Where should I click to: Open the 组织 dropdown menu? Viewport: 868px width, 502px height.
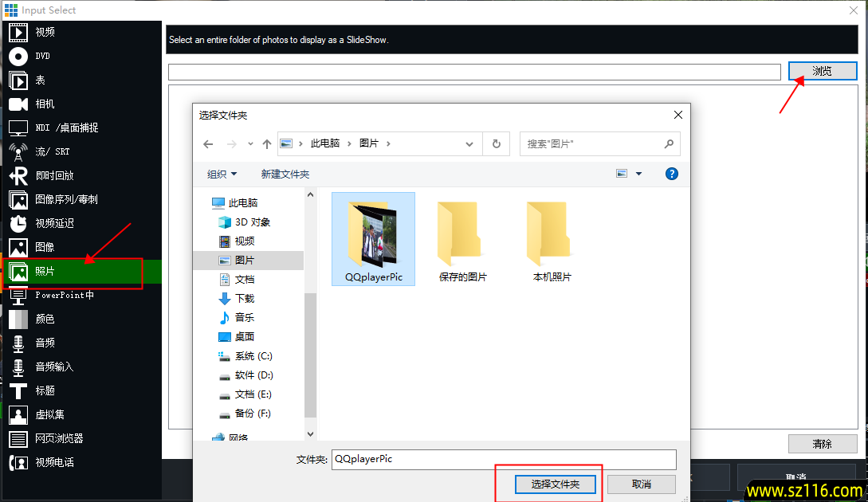[x=222, y=174]
